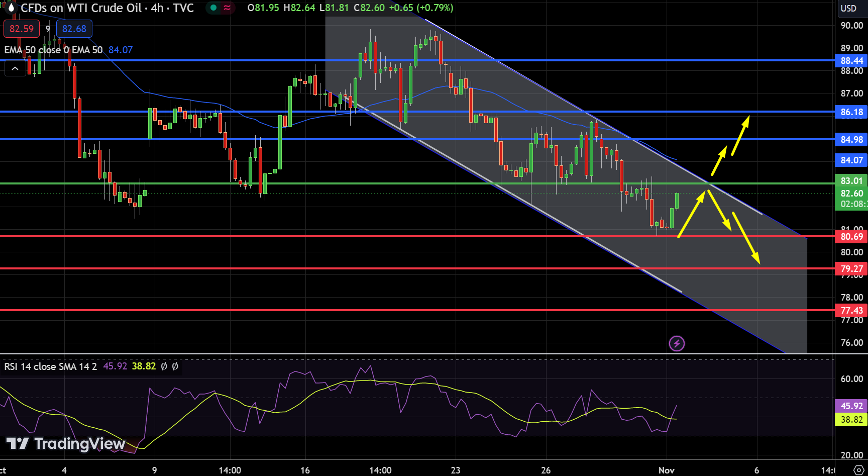Select the CFDs on WTI Crude Oil title
This screenshot has height=476, width=868.
coord(107,8)
